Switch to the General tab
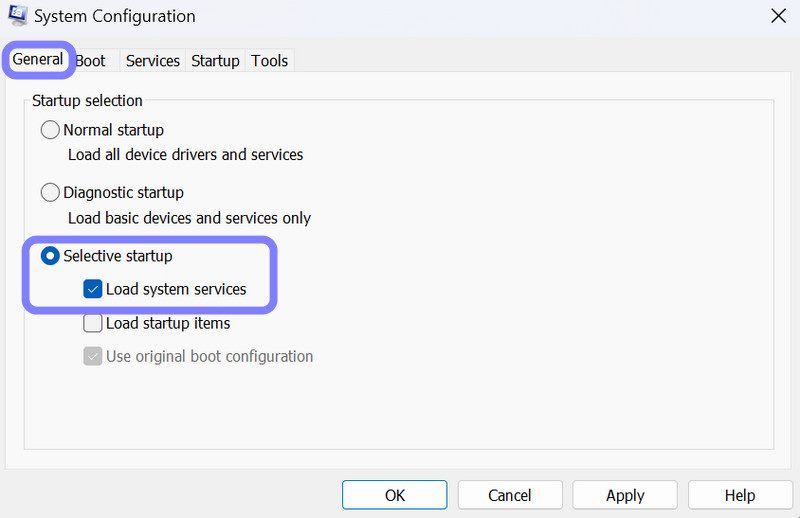 38,60
